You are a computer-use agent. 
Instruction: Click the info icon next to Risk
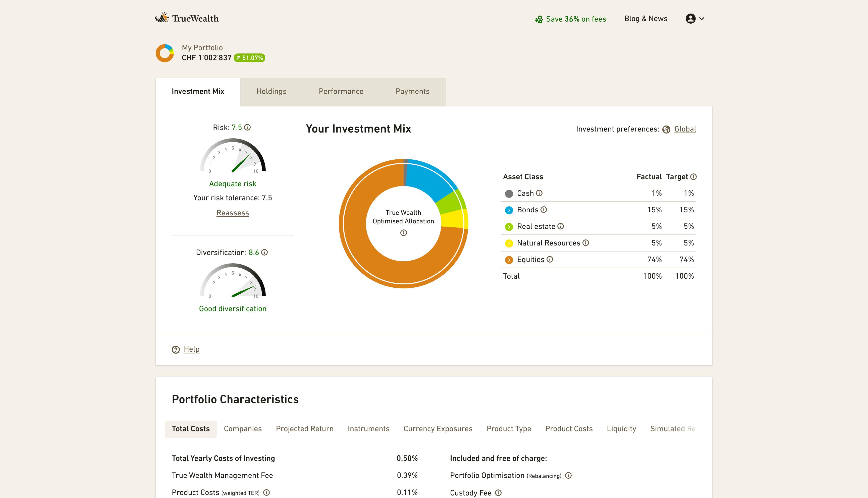tap(247, 127)
